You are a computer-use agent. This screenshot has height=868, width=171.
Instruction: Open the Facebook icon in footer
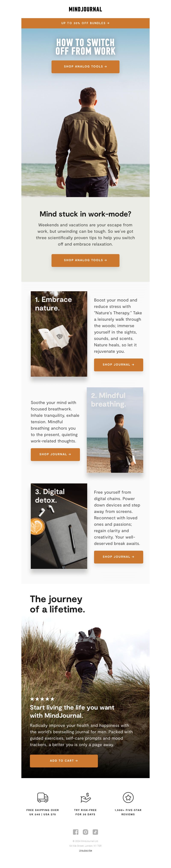pyautogui.click(x=75, y=832)
